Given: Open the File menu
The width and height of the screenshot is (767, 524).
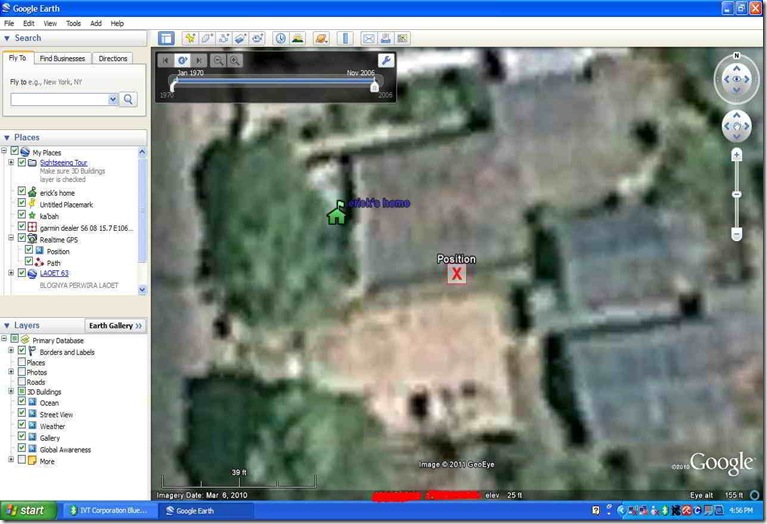Looking at the screenshot, I should pos(9,23).
